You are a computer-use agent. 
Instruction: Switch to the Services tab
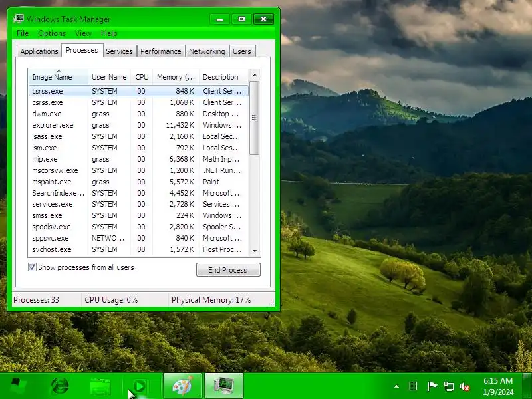pyautogui.click(x=120, y=51)
